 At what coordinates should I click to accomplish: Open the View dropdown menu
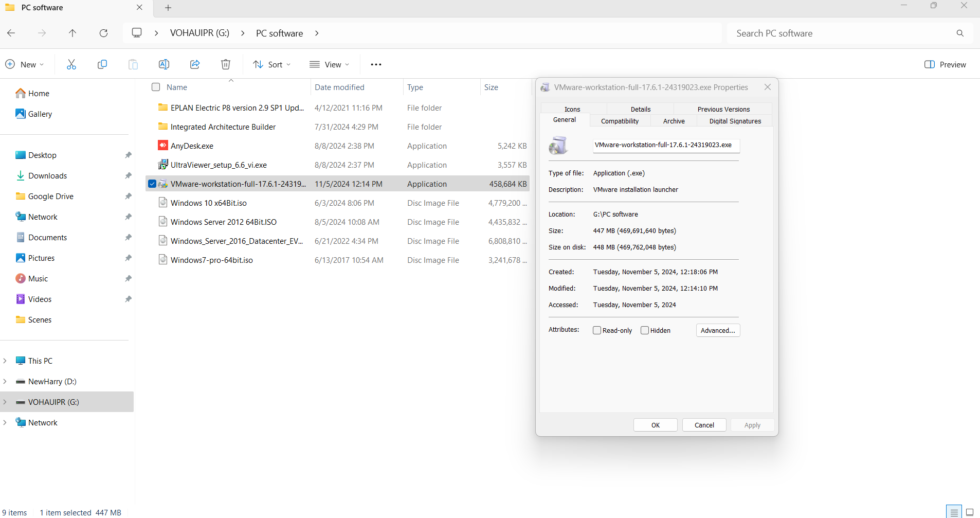coord(330,64)
